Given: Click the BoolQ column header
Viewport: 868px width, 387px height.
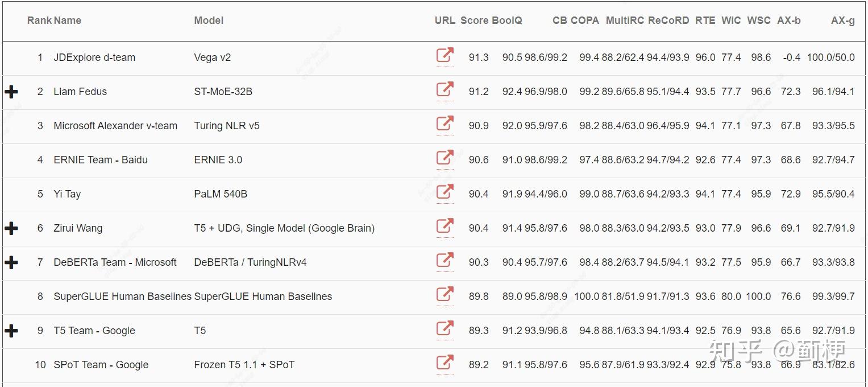Looking at the screenshot, I should click(507, 20).
